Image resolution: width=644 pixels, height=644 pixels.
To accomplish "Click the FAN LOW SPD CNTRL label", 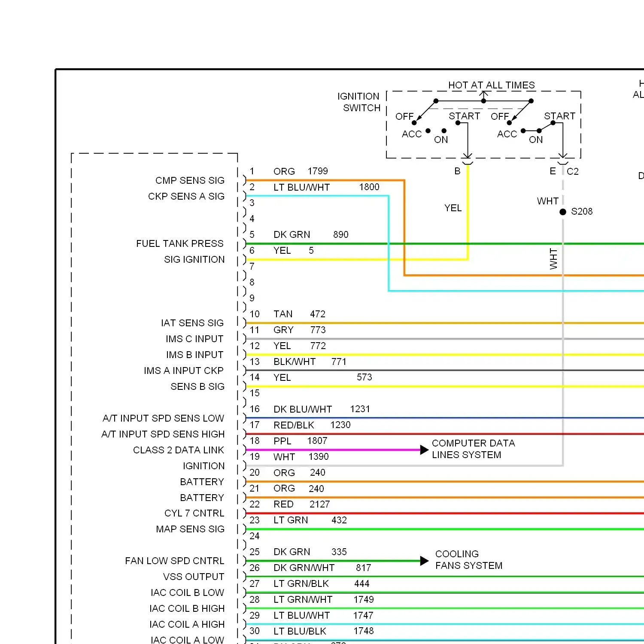I will 175,561.
